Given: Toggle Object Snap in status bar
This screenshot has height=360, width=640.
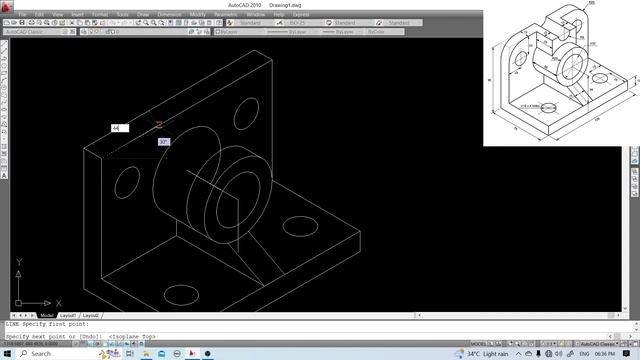Looking at the screenshot, I should click(104, 344).
